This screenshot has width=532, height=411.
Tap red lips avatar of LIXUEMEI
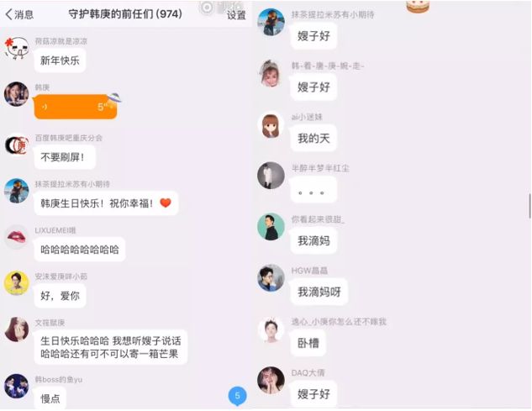pyautogui.click(x=16, y=237)
